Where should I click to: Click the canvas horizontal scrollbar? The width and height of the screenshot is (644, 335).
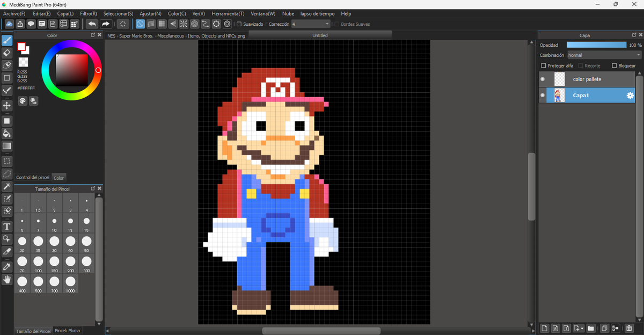(x=321, y=331)
